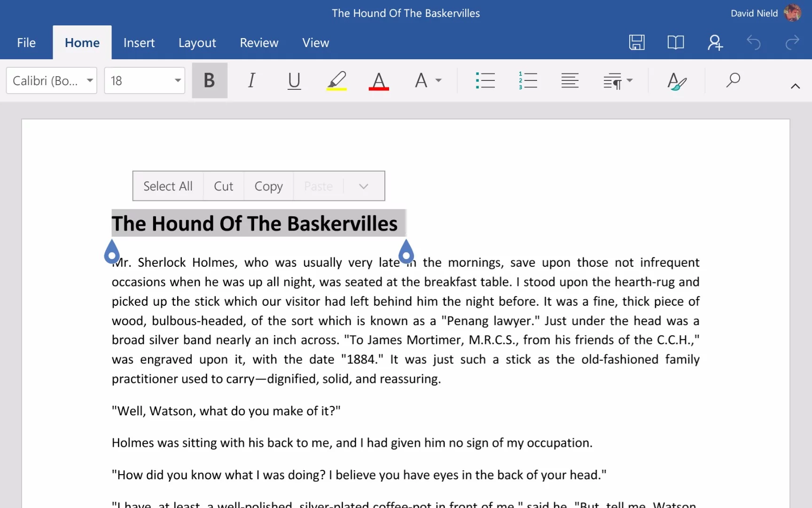Undo the last action
The height and width of the screenshot is (508, 812).
754,42
